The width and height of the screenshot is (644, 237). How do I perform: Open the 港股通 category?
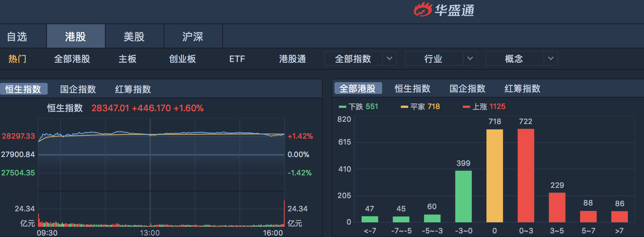click(x=292, y=59)
